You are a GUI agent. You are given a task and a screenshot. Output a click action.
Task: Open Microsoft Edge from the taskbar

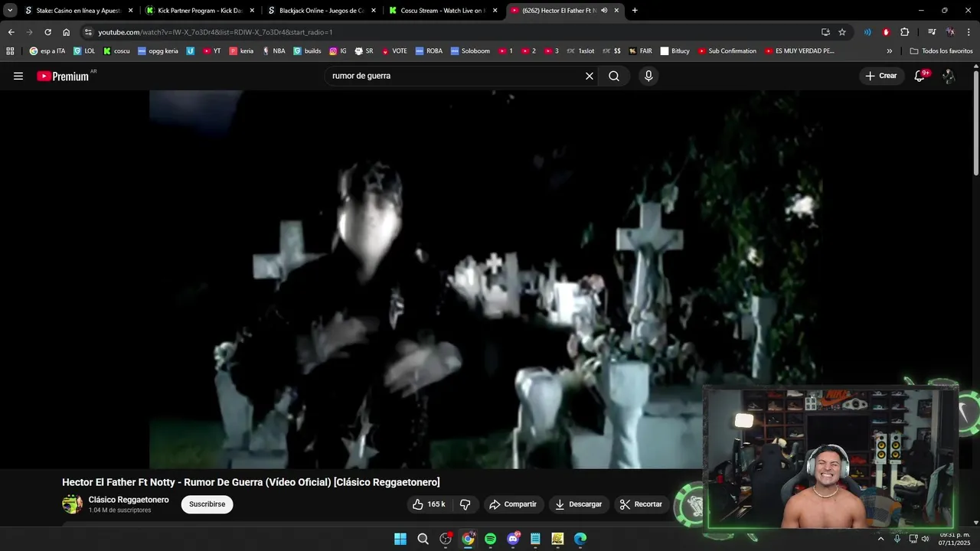(580, 539)
